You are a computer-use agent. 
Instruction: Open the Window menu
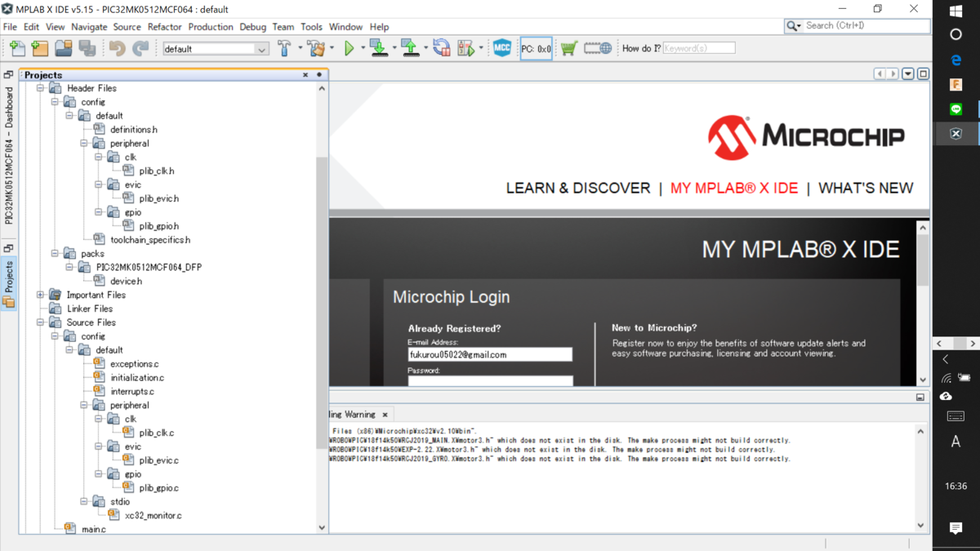pos(345,27)
